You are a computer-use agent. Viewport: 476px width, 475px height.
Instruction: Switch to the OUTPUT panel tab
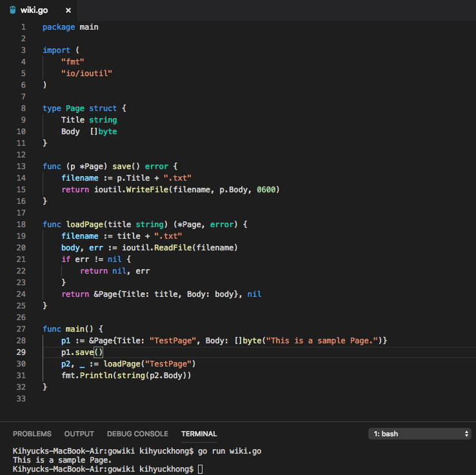click(79, 434)
